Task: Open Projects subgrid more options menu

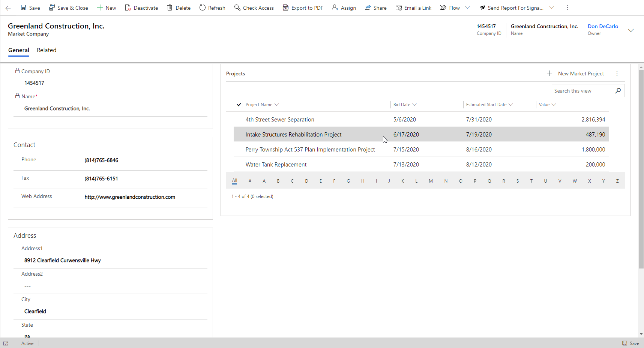Action: pyautogui.click(x=617, y=73)
